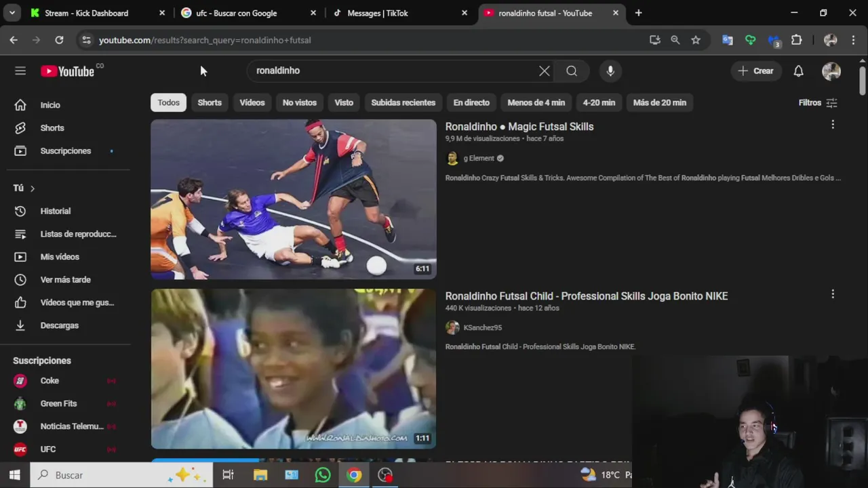The height and width of the screenshot is (488, 868).
Task: Open the KSanchez95 channel
Action: point(482,327)
